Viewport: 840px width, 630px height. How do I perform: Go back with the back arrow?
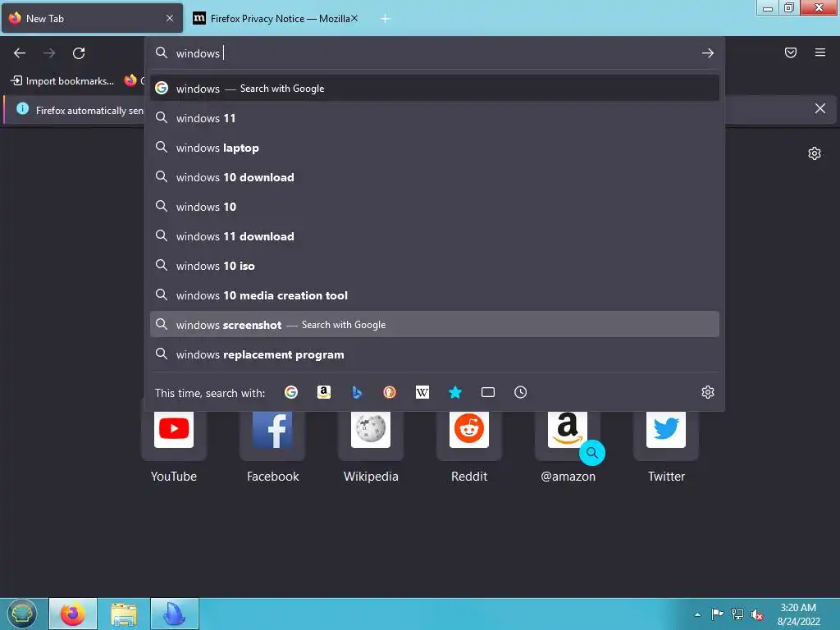pyautogui.click(x=20, y=53)
